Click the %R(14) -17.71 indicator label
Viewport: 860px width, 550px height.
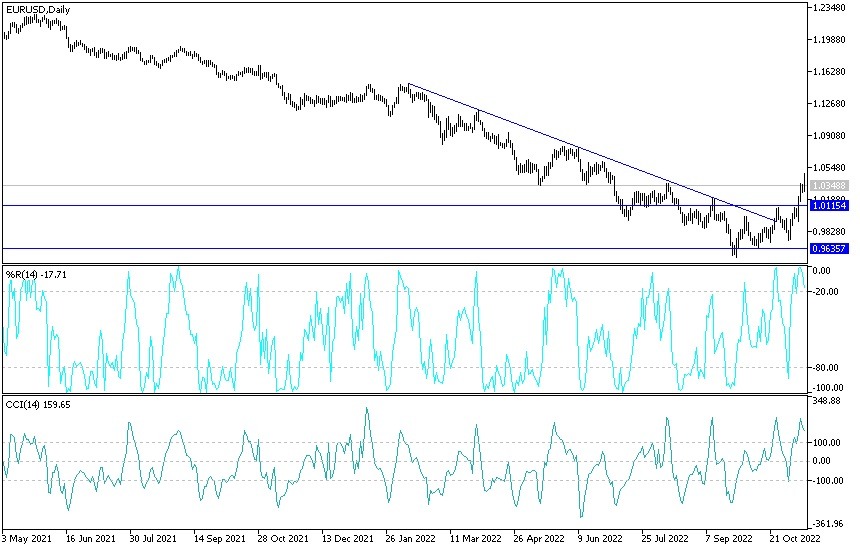coord(36,275)
